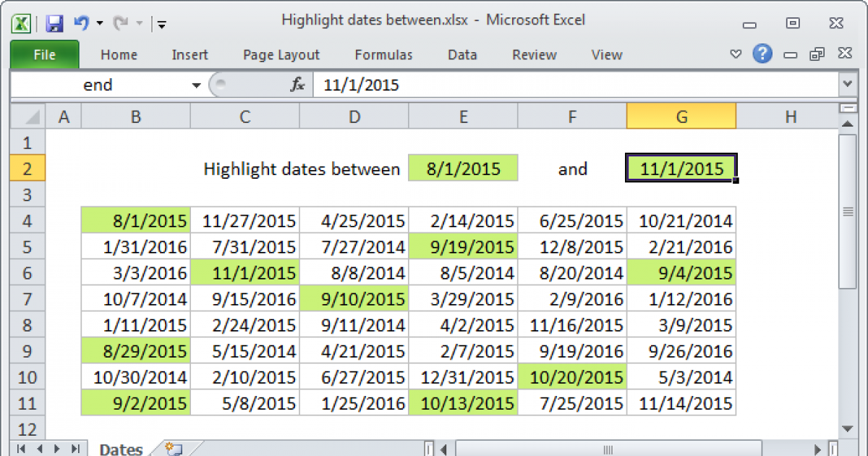Click the Select All corner triangle
868x456 pixels.
coord(28,116)
